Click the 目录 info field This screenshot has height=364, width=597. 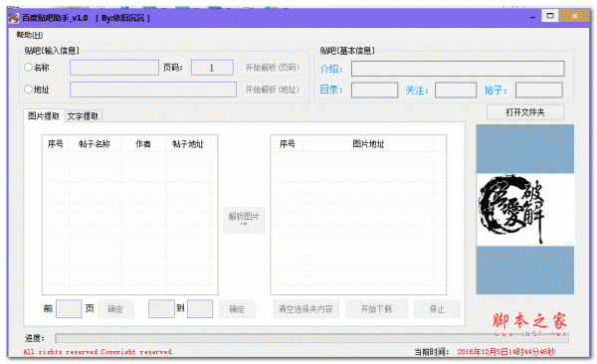[x=375, y=91]
